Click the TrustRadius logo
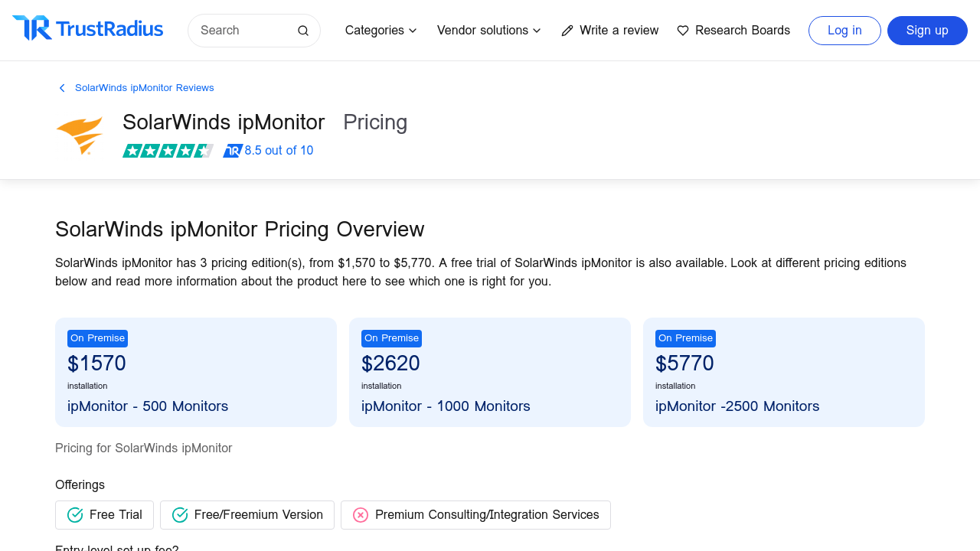The height and width of the screenshot is (551, 980). click(88, 29)
